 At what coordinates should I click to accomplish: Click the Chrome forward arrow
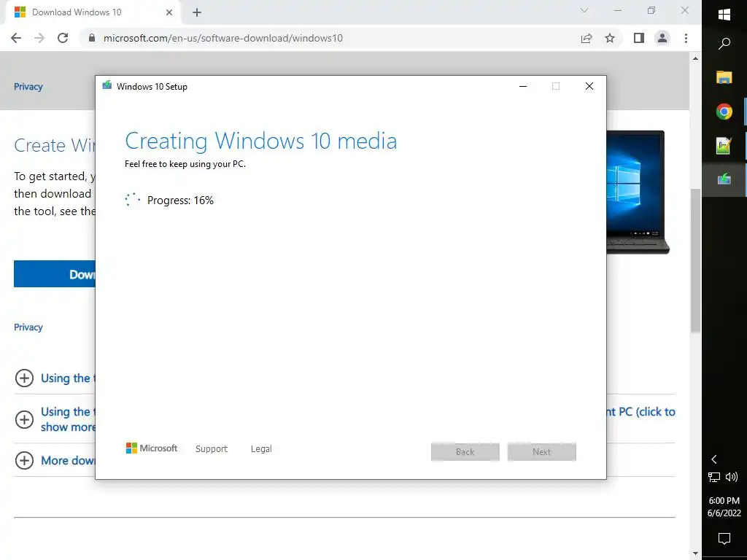pyautogui.click(x=39, y=38)
